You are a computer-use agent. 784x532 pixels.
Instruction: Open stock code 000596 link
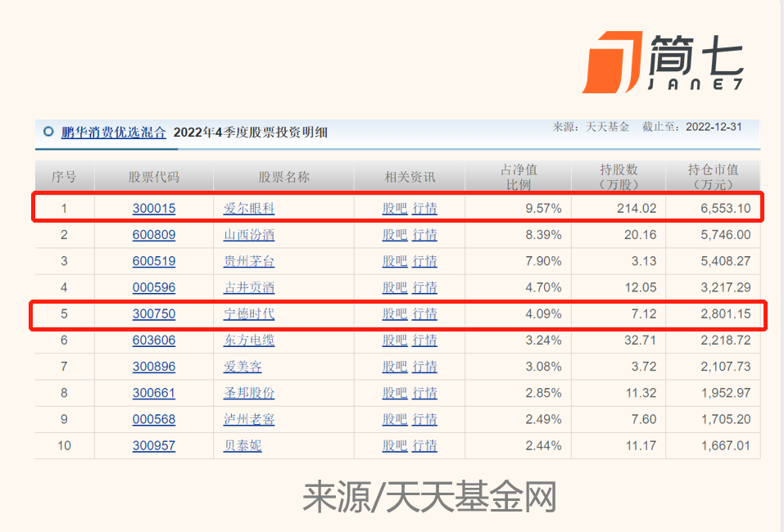pyautogui.click(x=154, y=288)
